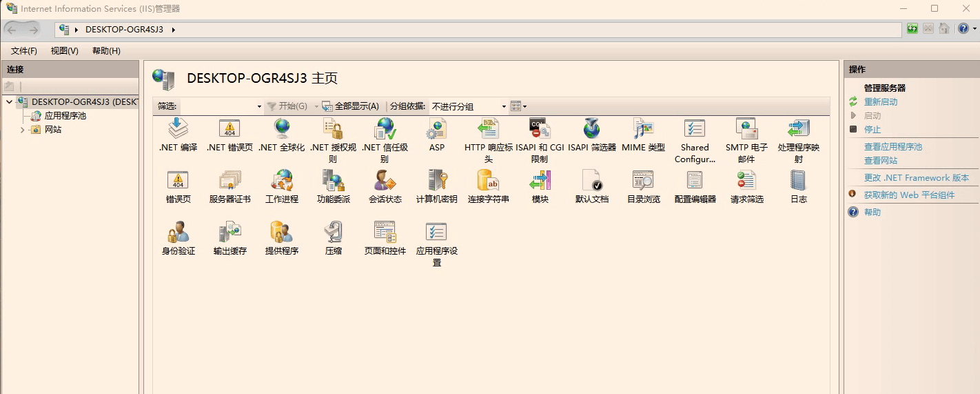Open the 处理程序映射 feature
This screenshot has width=980, height=394.
pyautogui.click(x=798, y=141)
